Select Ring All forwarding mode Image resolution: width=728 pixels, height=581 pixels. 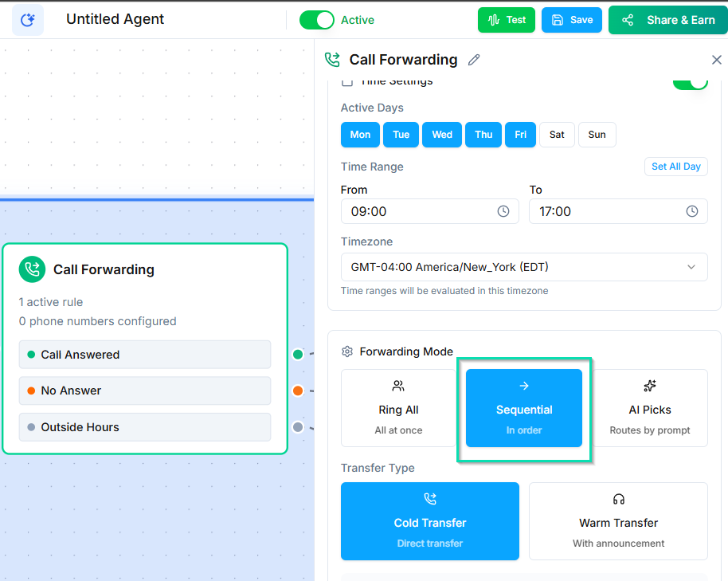coord(398,408)
